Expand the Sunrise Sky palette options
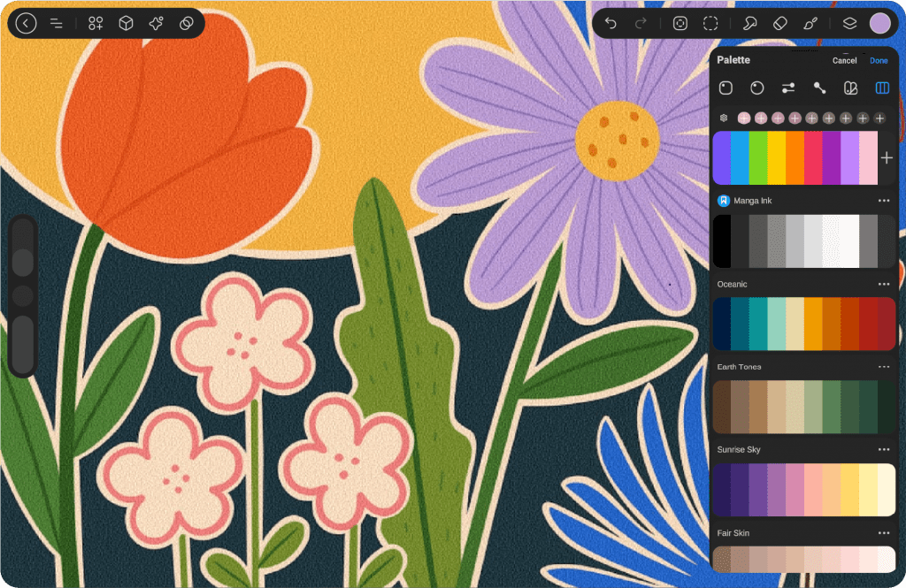This screenshot has width=906, height=588. tap(883, 449)
